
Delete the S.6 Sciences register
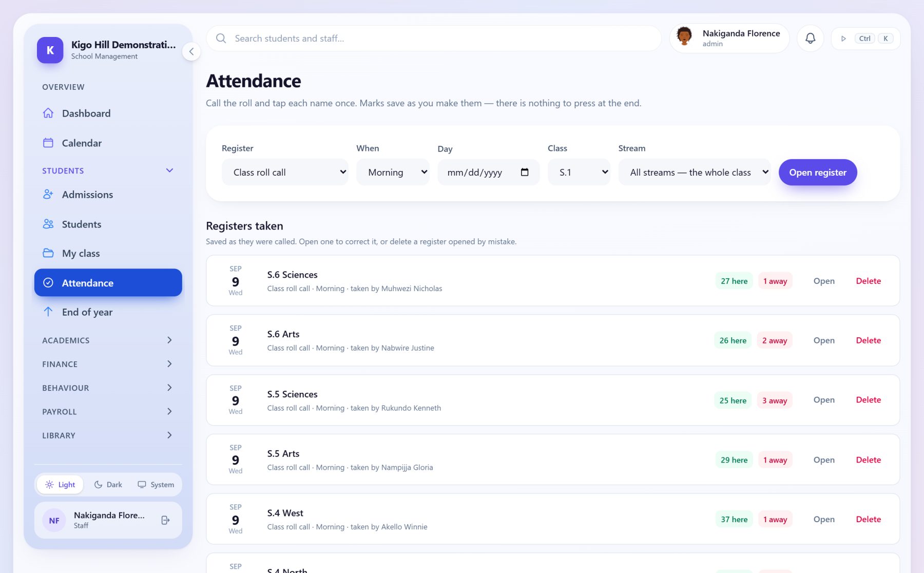868,281
